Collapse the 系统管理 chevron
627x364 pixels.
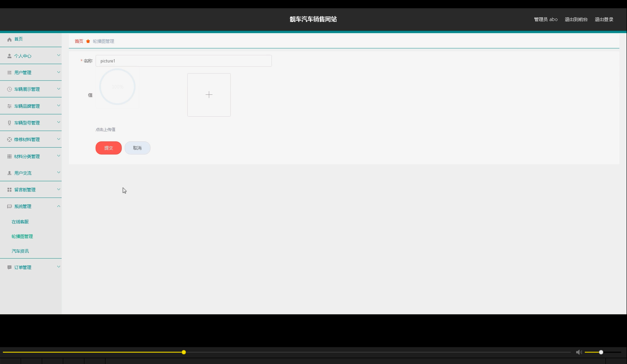[x=59, y=206]
